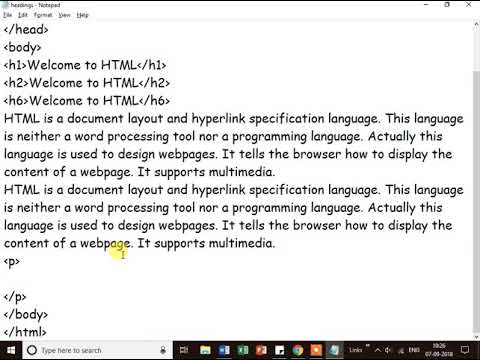Viewport: 480px width, 360px height.
Task: Click the '<h6>Welcome to HTML</h6>' line
Action: (x=87, y=101)
